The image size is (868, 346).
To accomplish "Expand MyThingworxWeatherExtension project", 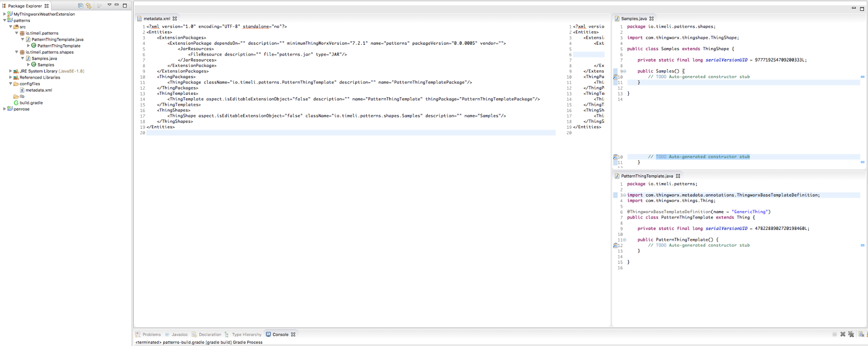I will coord(5,14).
